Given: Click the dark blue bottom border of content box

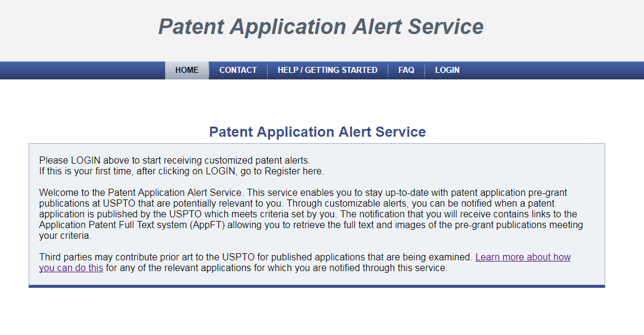Looking at the screenshot, I should pos(317,287).
